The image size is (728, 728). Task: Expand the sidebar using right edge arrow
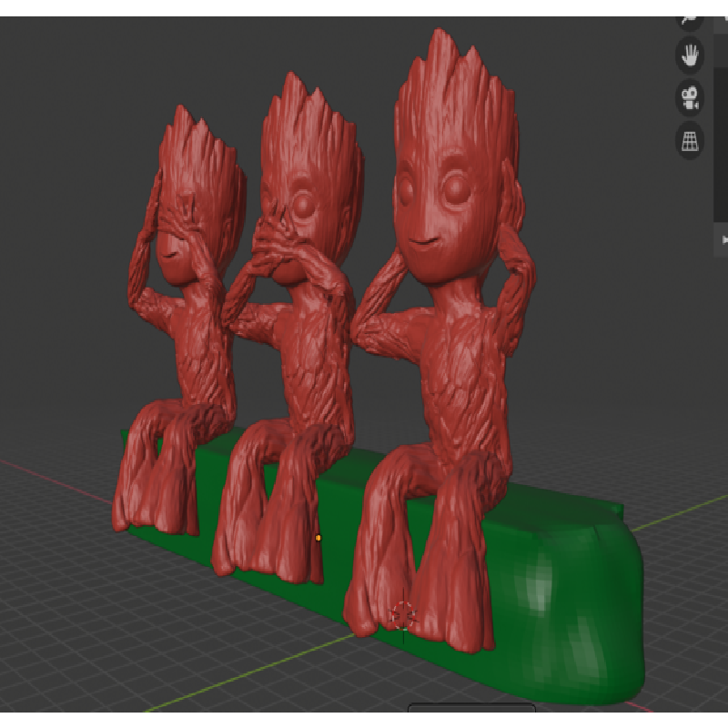(724, 239)
